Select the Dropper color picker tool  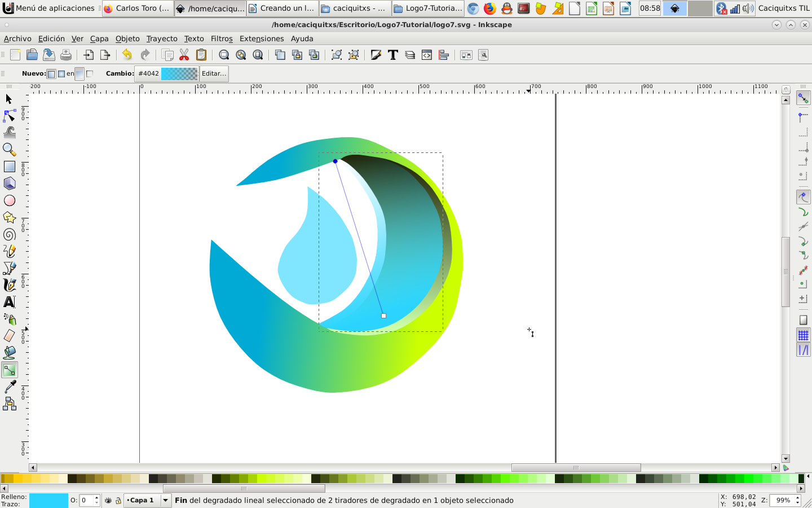click(x=9, y=387)
